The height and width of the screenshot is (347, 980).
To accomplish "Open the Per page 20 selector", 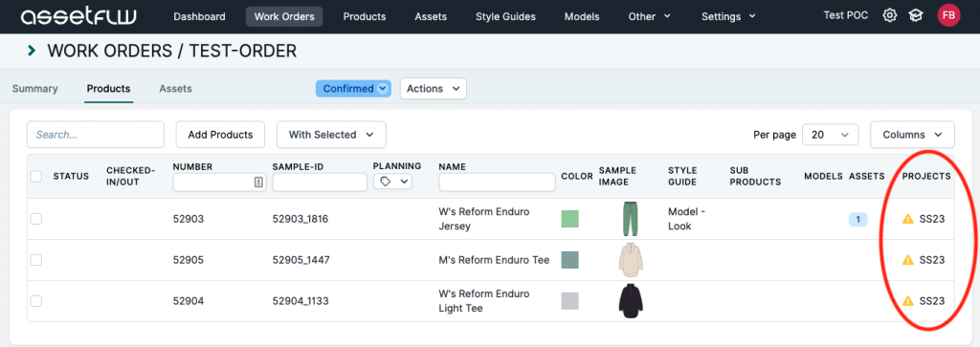I will [x=830, y=134].
